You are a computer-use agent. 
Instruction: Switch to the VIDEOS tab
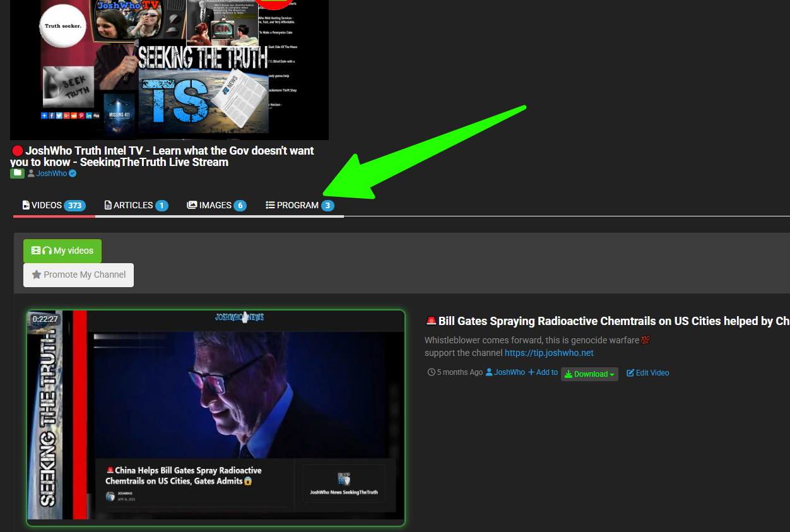pos(54,205)
